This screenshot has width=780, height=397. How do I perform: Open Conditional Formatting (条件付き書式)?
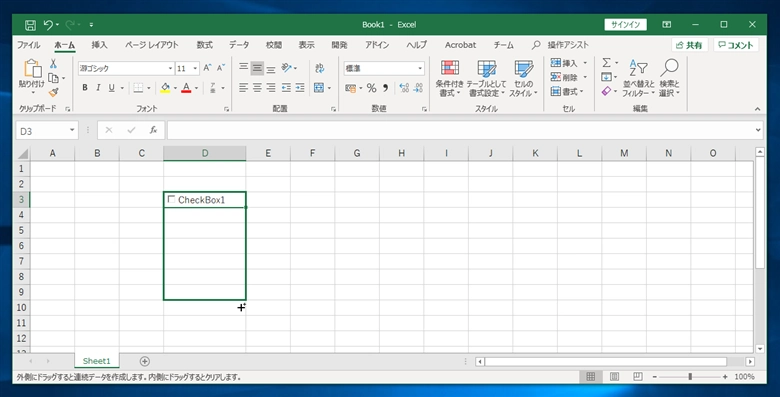coord(450,79)
